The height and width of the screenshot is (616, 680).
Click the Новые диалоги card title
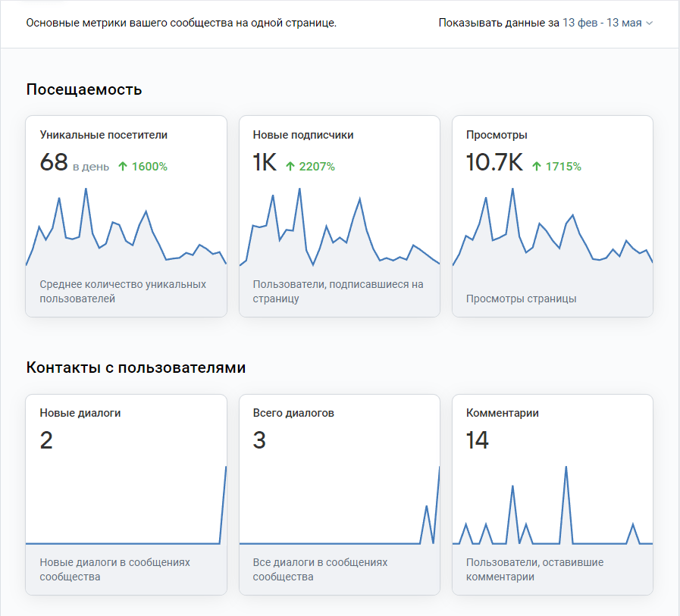tap(80, 413)
